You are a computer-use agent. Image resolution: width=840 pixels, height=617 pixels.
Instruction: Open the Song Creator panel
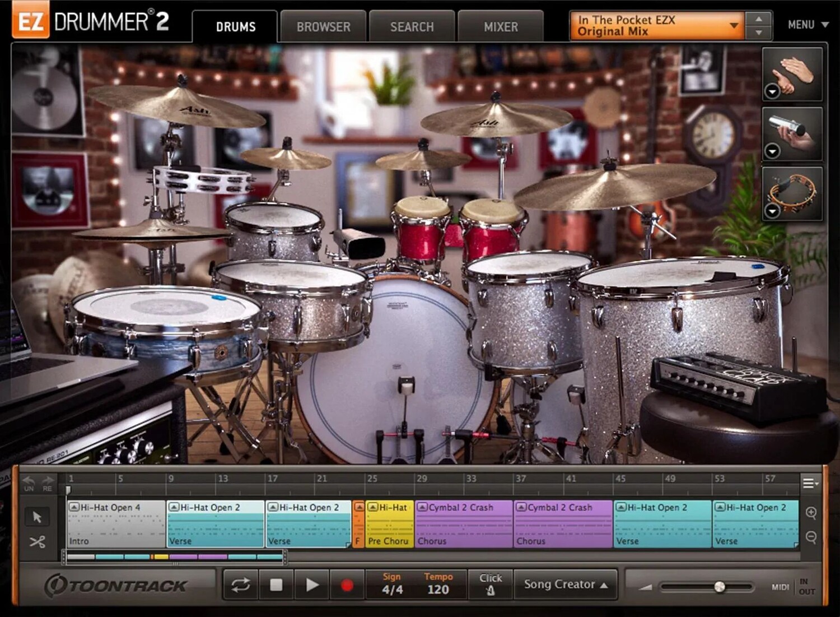pos(566,584)
